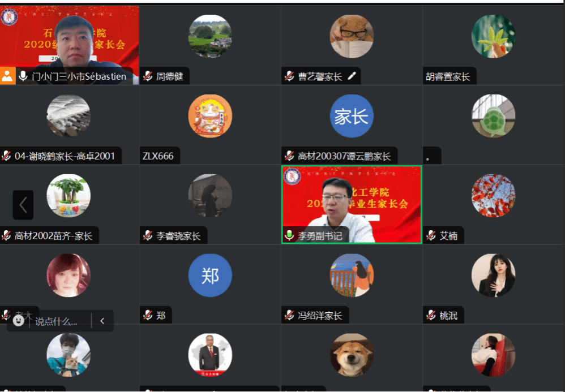
Task: Click the pencil icon next to 曹艺馨家长
Action: 352,76
